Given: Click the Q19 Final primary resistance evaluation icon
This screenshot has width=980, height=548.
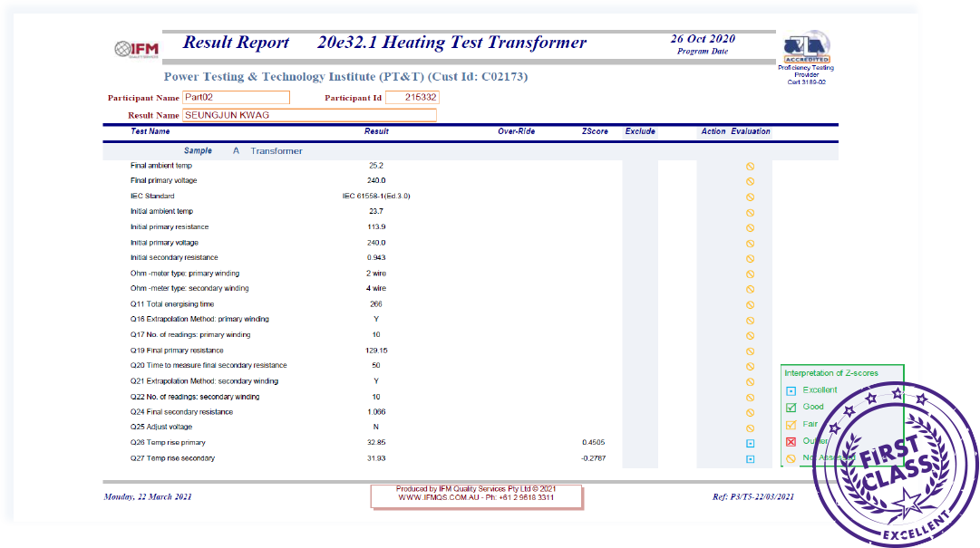Looking at the screenshot, I should click(x=750, y=351).
